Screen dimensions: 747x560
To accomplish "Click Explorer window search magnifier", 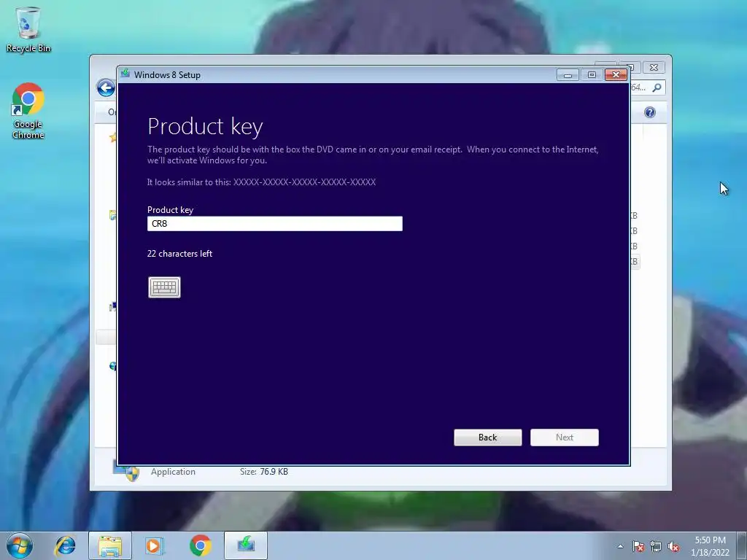I will (x=657, y=87).
